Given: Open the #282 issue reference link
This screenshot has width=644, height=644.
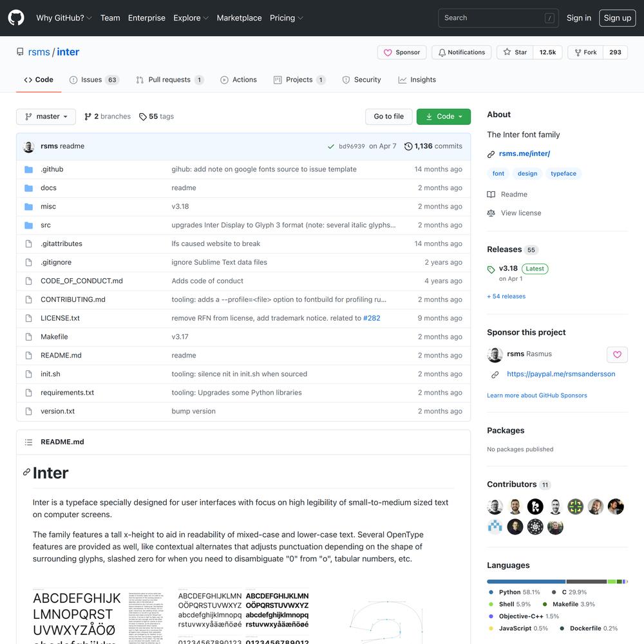Looking at the screenshot, I should tap(372, 318).
